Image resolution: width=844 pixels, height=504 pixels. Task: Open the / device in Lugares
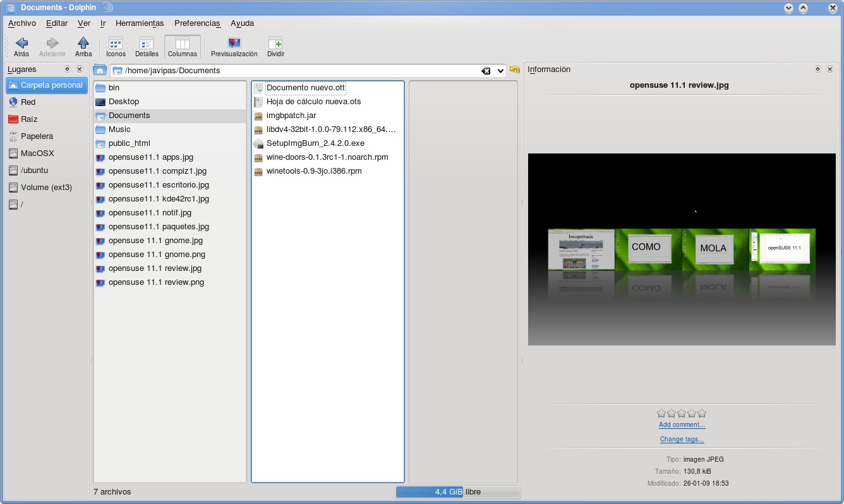[46, 204]
